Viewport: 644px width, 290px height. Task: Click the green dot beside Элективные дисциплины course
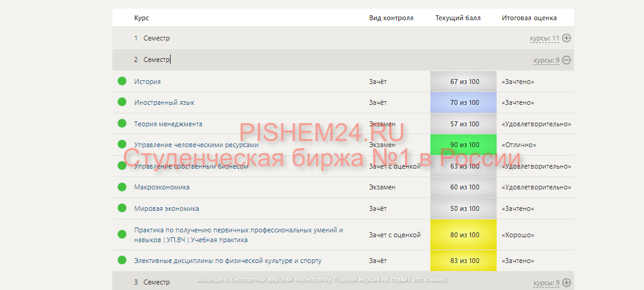pos(122,260)
